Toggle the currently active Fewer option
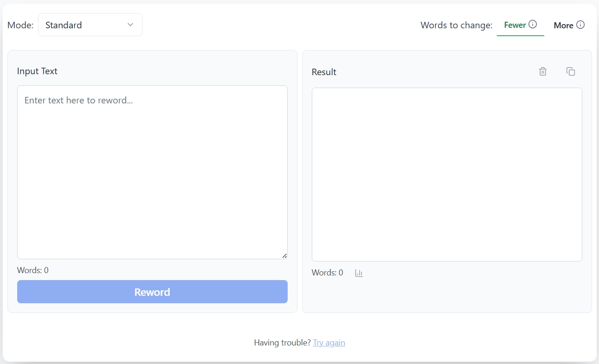 [514, 25]
